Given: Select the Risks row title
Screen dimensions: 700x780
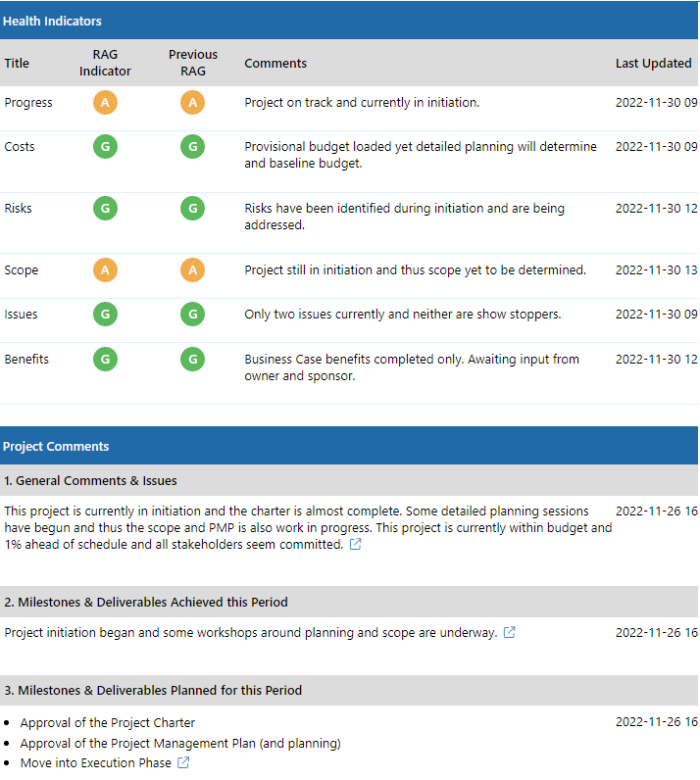Looking at the screenshot, I should (18, 209).
